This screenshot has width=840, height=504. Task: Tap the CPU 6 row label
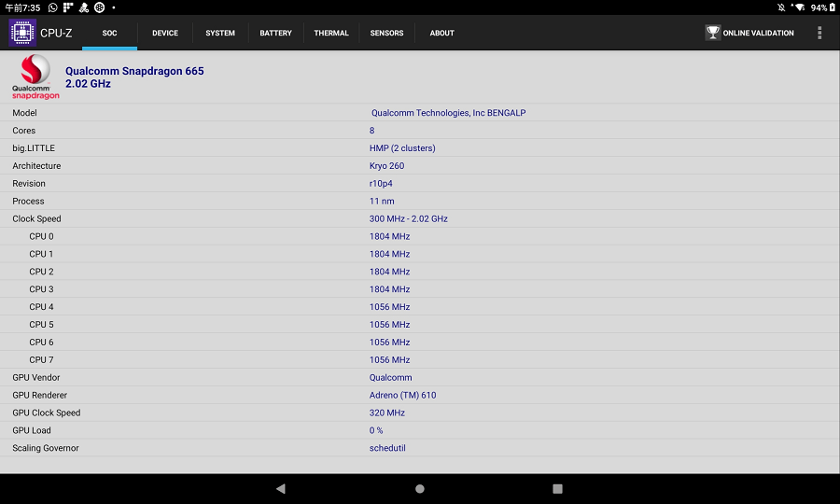pos(41,343)
